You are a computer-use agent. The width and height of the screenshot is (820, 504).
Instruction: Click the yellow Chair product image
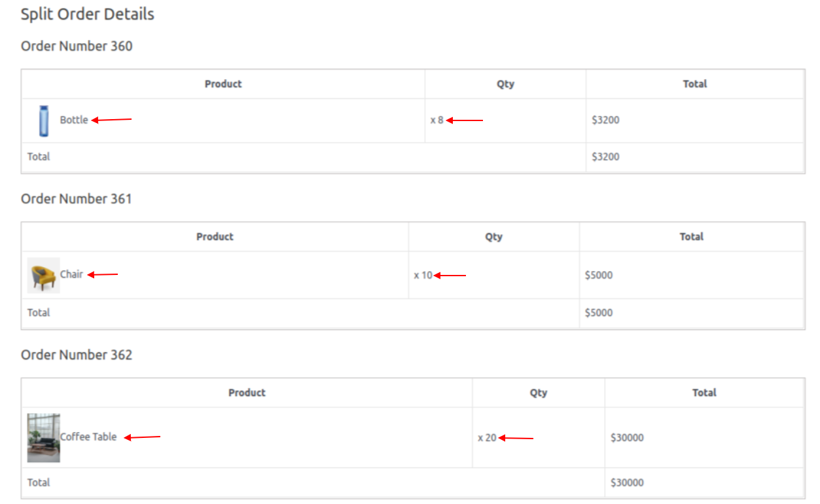click(43, 276)
